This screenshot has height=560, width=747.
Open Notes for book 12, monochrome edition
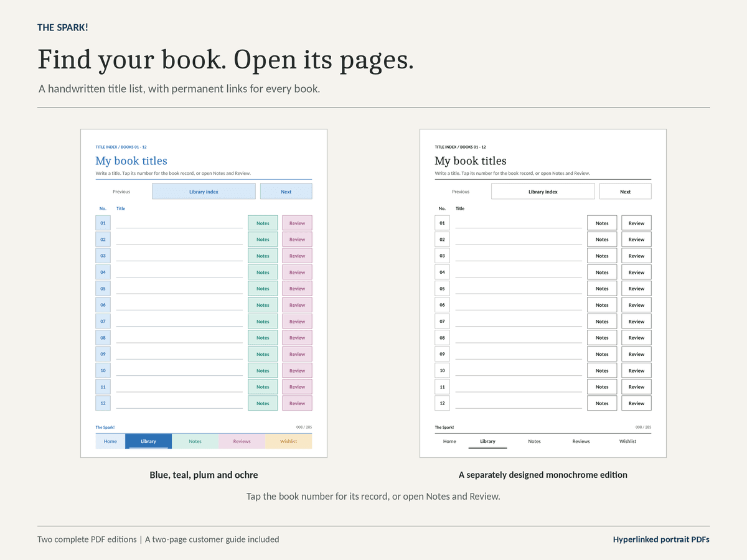pos(602,403)
